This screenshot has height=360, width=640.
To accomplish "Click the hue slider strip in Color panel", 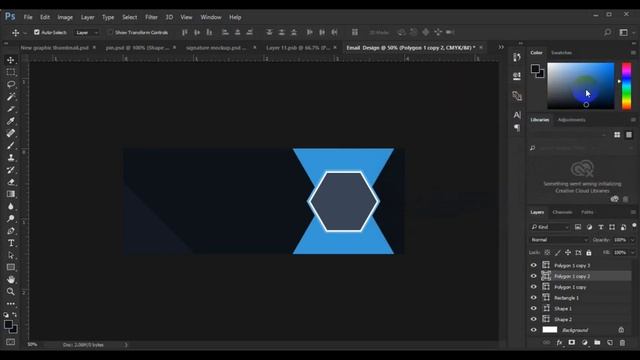I will 626,86.
